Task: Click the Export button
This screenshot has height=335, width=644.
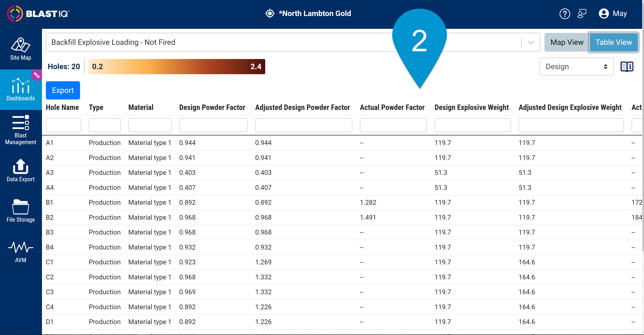Action: click(63, 90)
